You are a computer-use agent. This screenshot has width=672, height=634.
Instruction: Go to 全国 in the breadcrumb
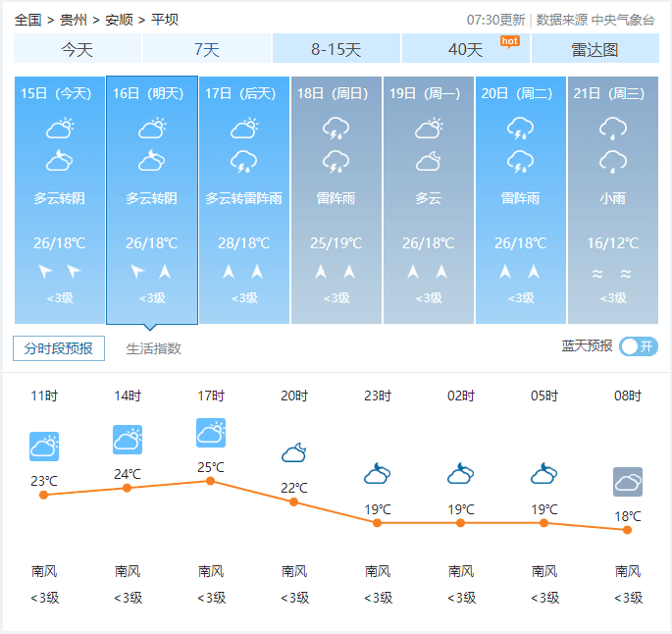click(x=27, y=20)
